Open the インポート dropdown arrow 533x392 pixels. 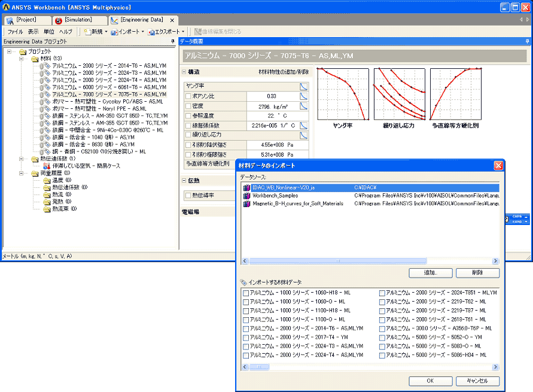[143, 32]
